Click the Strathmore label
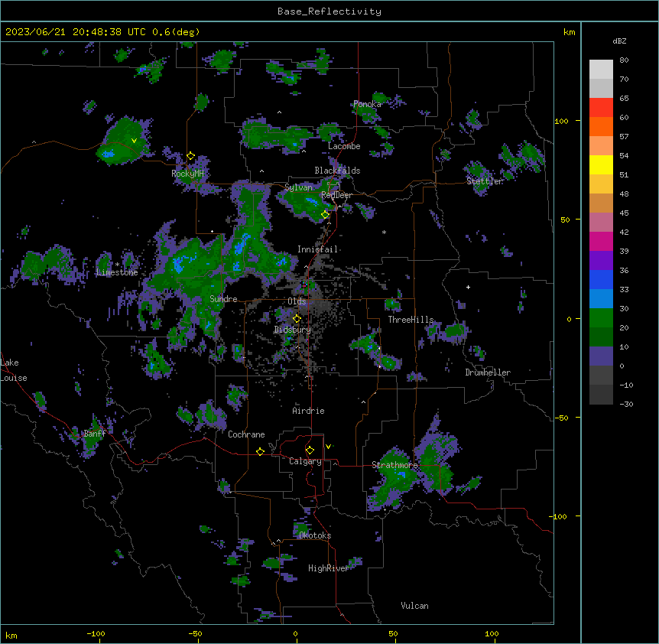The width and height of the screenshot is (659, 644). coord(394,465)
